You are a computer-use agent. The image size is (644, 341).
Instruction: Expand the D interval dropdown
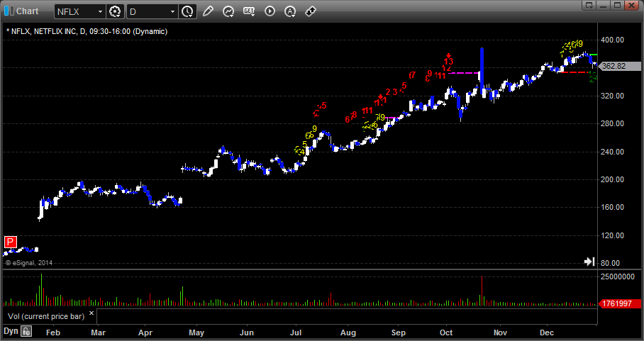tap(173, 12)
